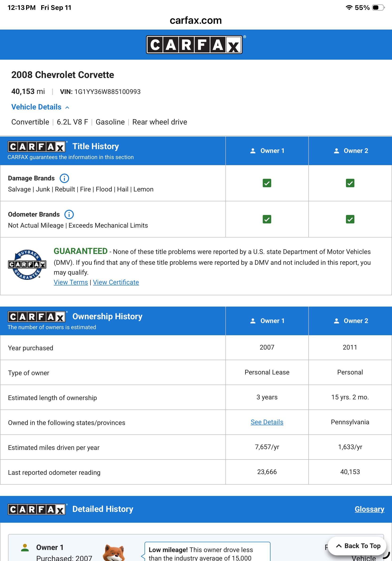Open Damage Brands info icon
This screenshot has height=561, width=392.
[x=65, y=178]
